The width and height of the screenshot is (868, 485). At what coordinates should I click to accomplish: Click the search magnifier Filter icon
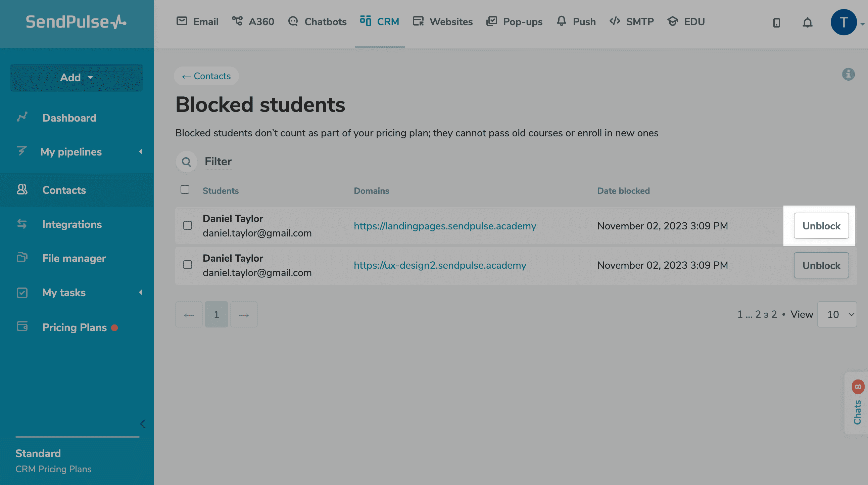click(186, 162)
